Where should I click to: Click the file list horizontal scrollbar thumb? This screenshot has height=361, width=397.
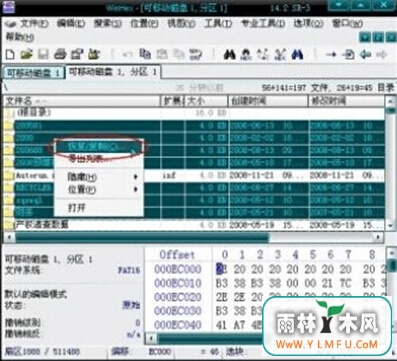[x=142, y=237]
